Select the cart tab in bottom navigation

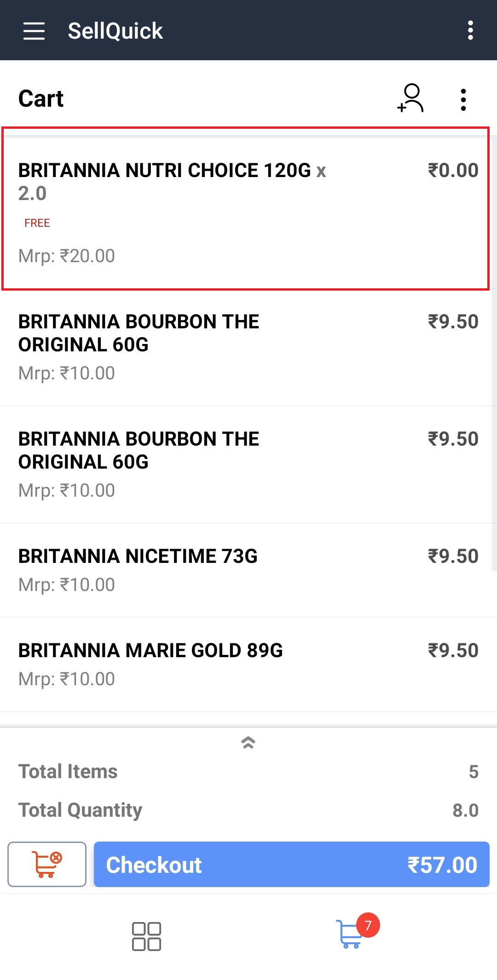click(349, 935)
